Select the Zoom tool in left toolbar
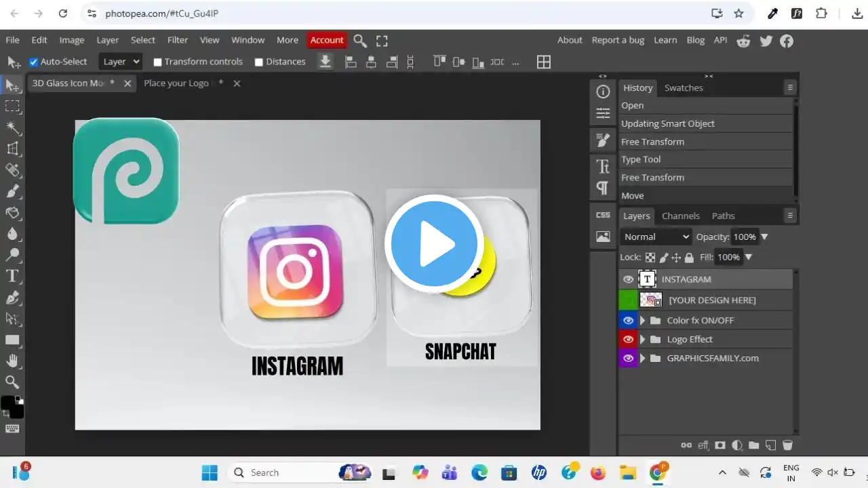 tap(12, 382)
